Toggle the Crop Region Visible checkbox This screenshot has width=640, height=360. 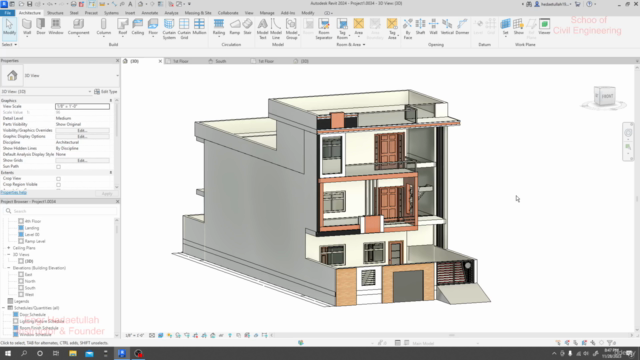point(58,185)
